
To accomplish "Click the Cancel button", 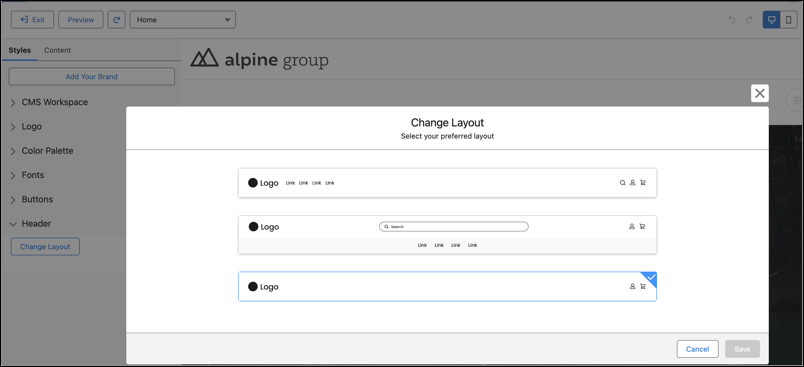I will (697, 349).
